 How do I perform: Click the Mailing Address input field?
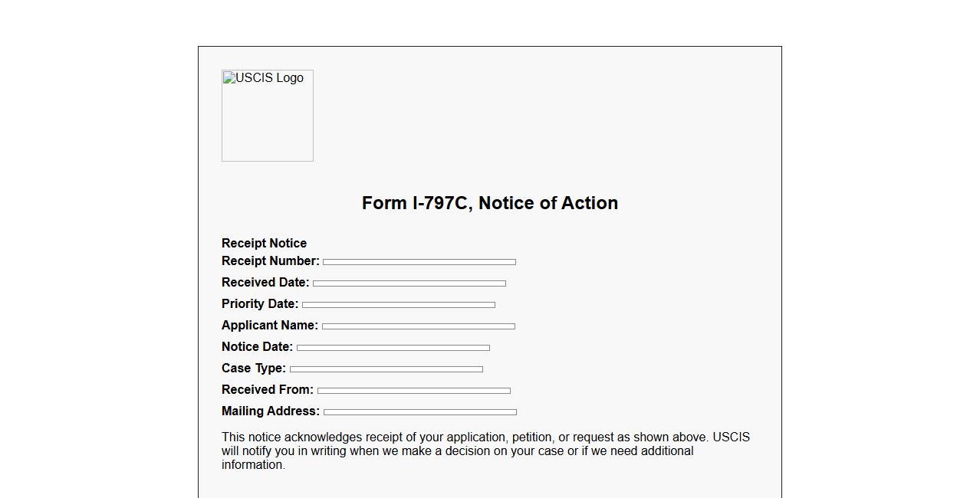419,412
